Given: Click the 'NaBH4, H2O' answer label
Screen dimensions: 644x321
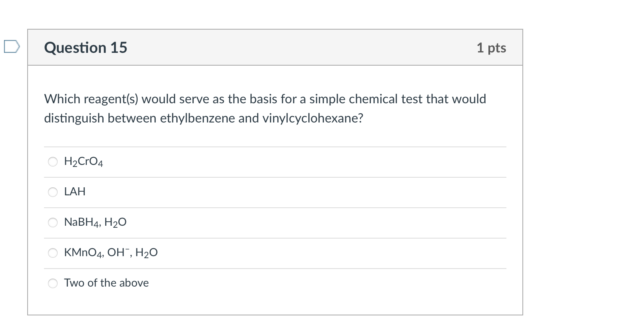Looking at the screenshot, I should [95, 222].
